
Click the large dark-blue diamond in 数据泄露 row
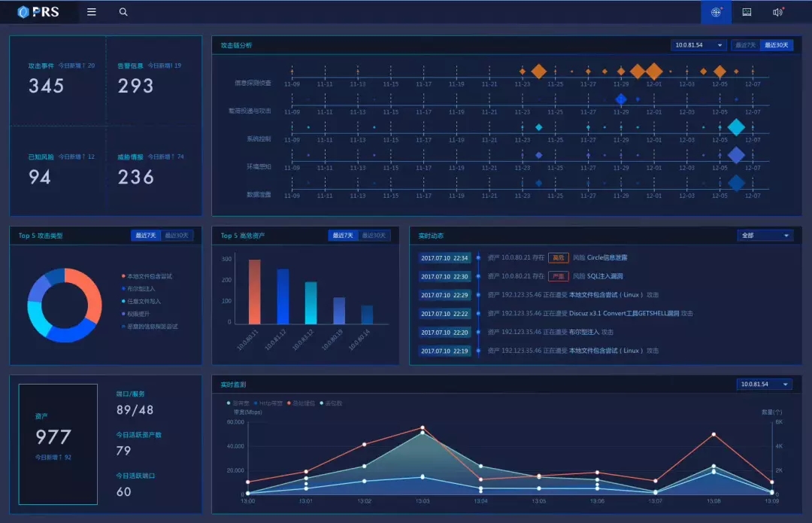click(736, 183)
